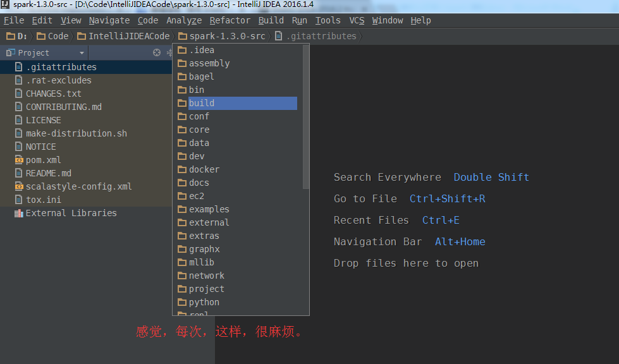Choose project folder in popup list
Image resolution: width=619 pixels, height=364 pixels.
pos(237,289)
